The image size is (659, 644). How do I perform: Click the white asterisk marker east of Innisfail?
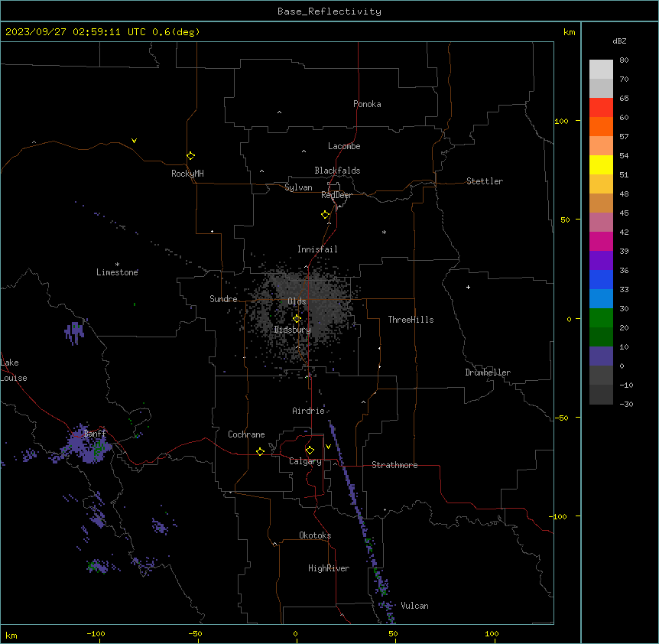click(384, 232)
